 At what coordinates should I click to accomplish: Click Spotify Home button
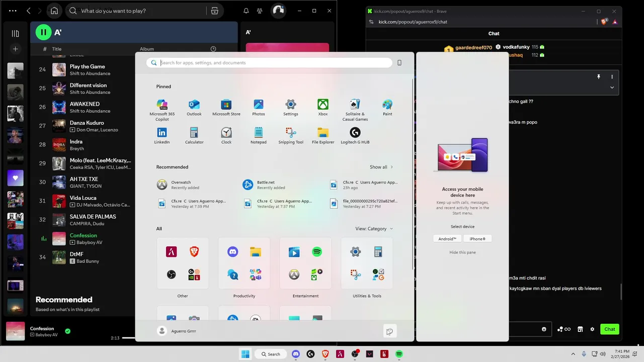click(x=54, y=11)
